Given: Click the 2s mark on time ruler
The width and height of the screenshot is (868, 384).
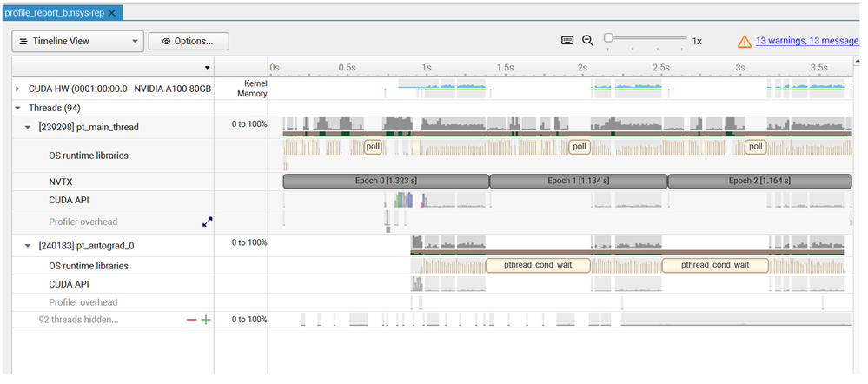Looking at the screenshot, I should click(582, 68).
